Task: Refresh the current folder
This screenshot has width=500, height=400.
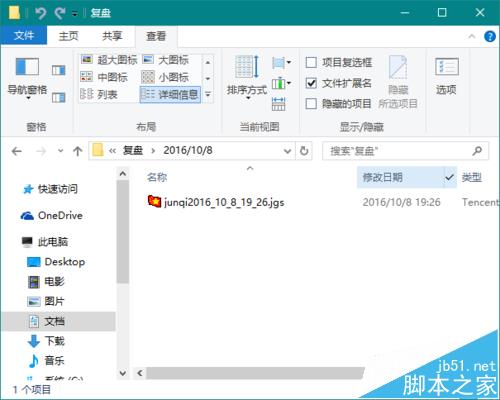Action: 304,151
